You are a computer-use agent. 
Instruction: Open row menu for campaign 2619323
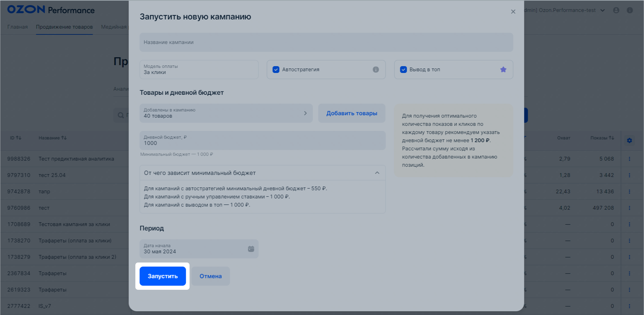tap(629, 290)
